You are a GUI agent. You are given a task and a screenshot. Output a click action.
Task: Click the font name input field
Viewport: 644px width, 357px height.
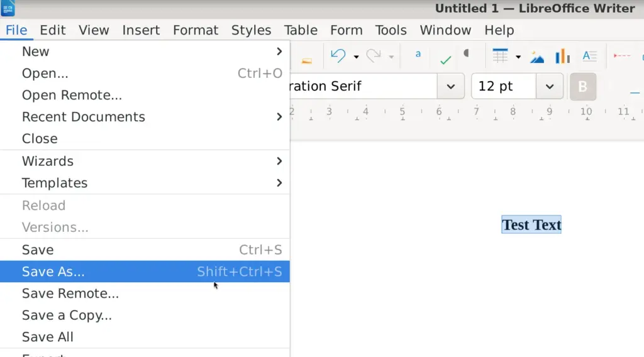[363, 86]
